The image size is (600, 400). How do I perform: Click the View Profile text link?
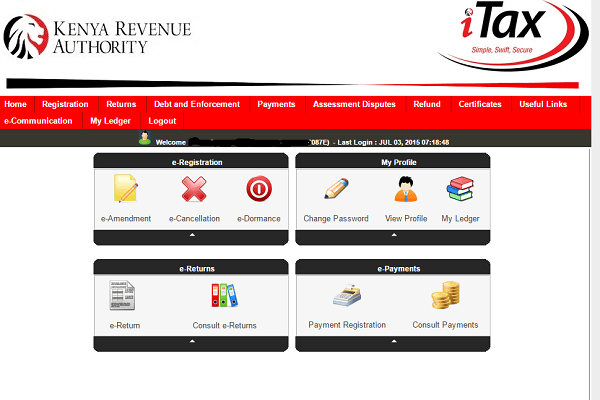pyautogui.click(x=406, y=219)
